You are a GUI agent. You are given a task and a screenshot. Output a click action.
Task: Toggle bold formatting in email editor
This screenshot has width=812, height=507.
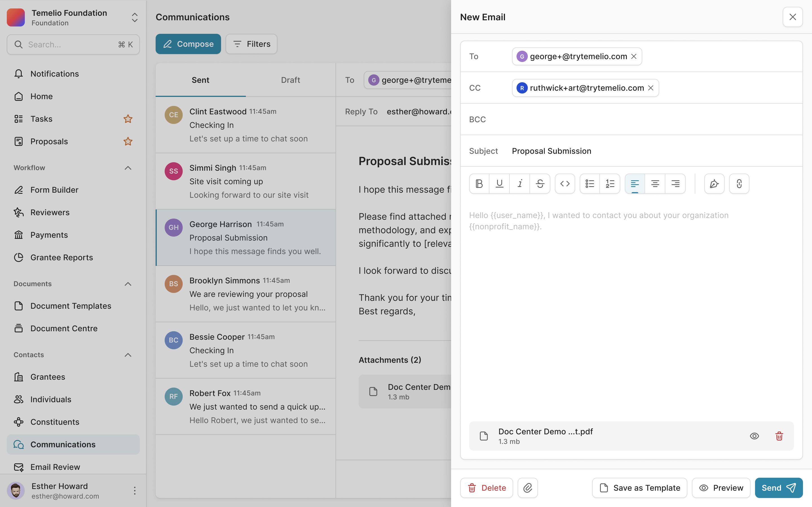(x=479, y=184)
